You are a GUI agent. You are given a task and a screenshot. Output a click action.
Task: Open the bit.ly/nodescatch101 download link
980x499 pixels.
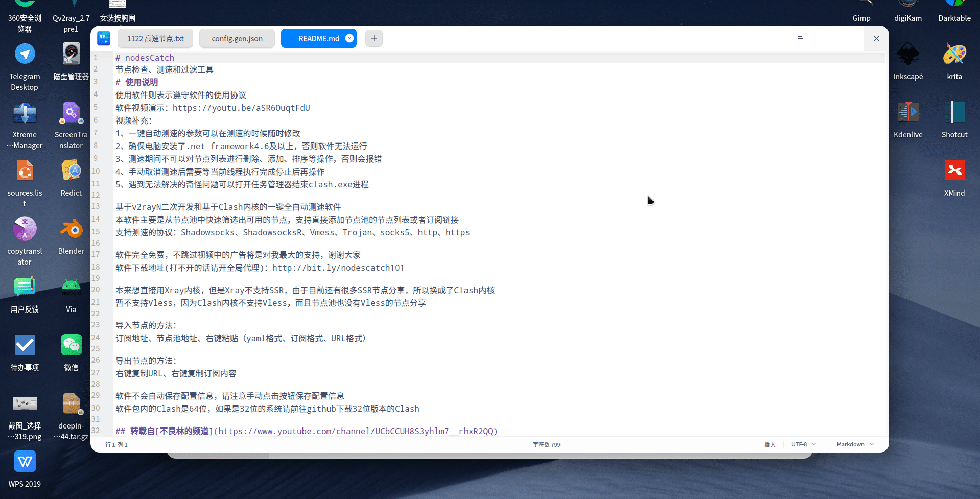point(338,267)
